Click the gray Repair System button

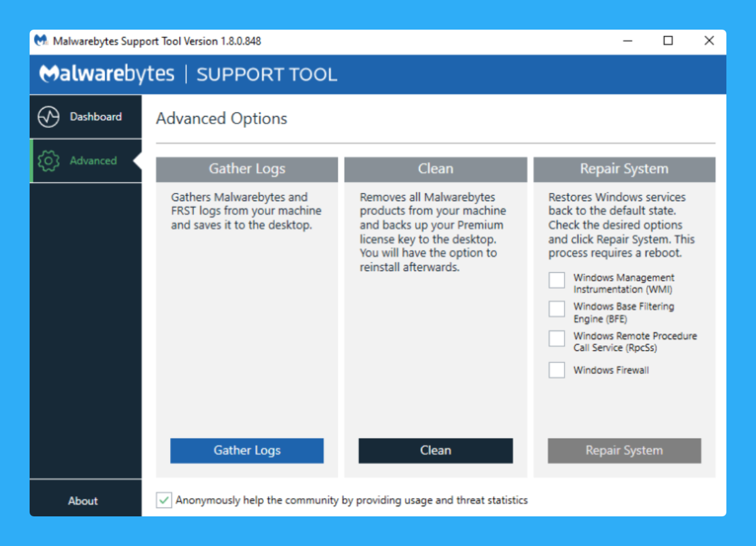click(x=624, y=451)
